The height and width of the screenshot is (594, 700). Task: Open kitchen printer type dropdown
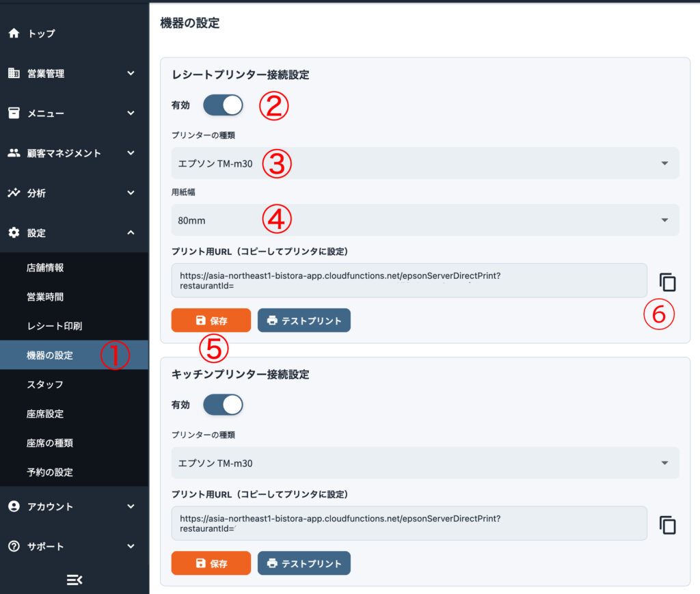pos(425,463)
